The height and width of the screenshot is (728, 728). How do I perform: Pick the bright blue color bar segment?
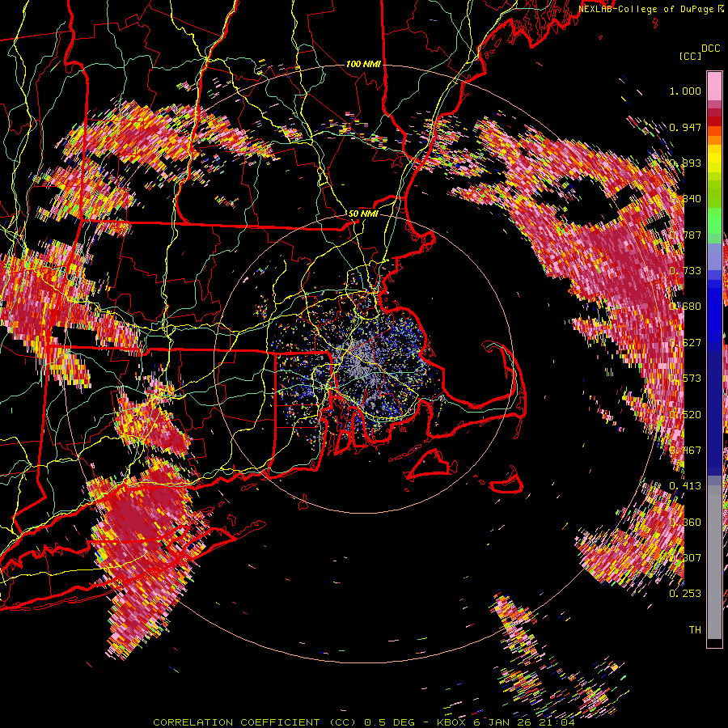714,311
